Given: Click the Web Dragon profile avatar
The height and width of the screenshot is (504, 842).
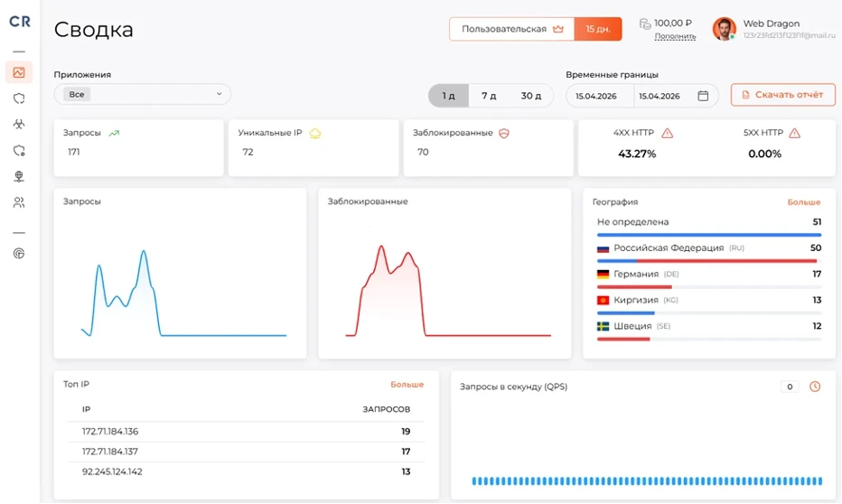Looking at the screenshot, I should pos(724,28).
